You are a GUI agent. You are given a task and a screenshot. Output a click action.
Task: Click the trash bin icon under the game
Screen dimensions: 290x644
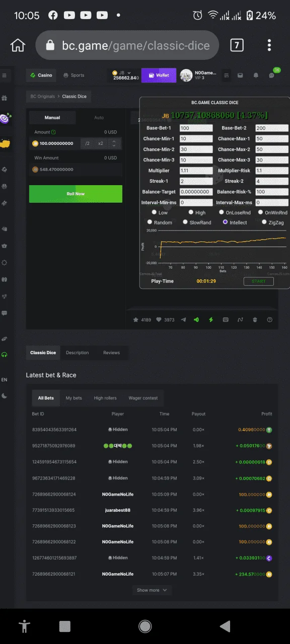(x=255, y=319)
